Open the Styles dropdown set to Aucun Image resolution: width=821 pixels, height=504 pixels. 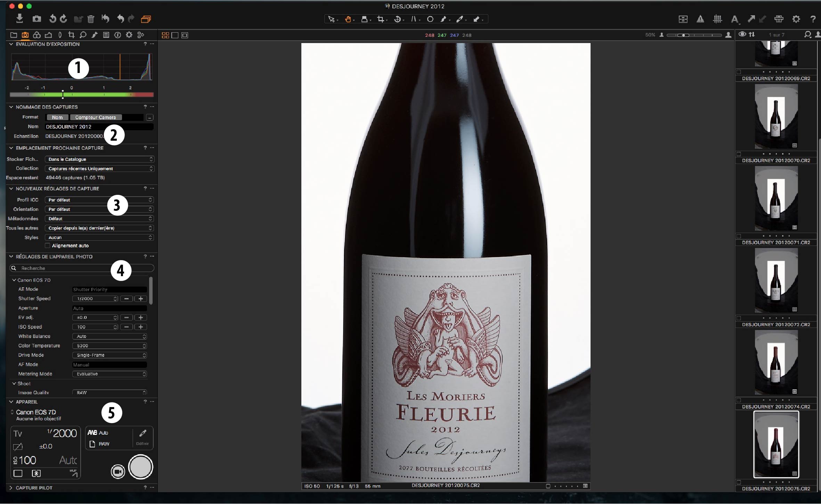click(x=99, y=237)
